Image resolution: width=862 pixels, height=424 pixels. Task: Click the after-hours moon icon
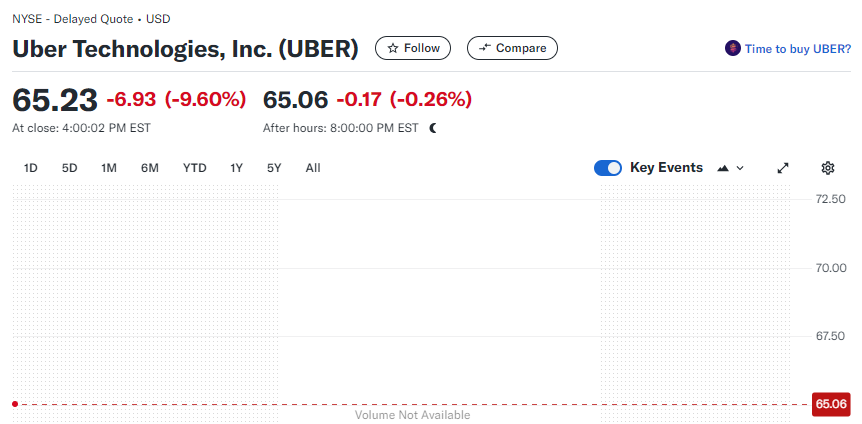(x=434, y=128)
